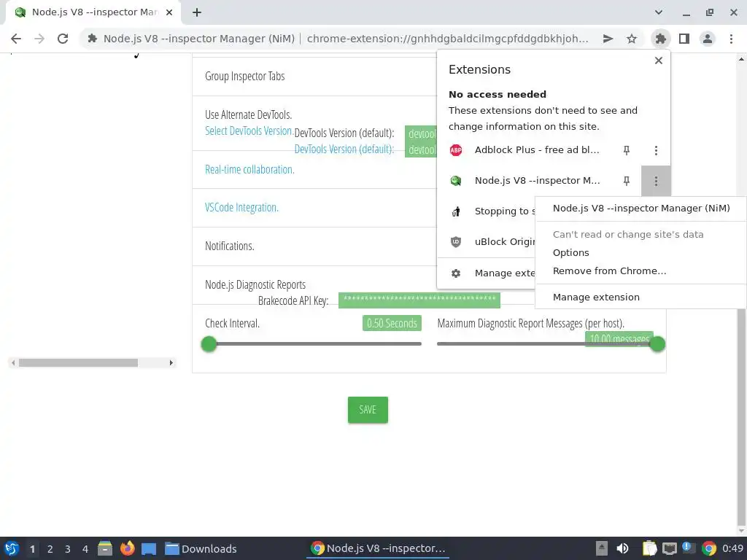Reload the page
Image resolution: width=747 pixels, height=560 pixels.
(x=63, y=39)
